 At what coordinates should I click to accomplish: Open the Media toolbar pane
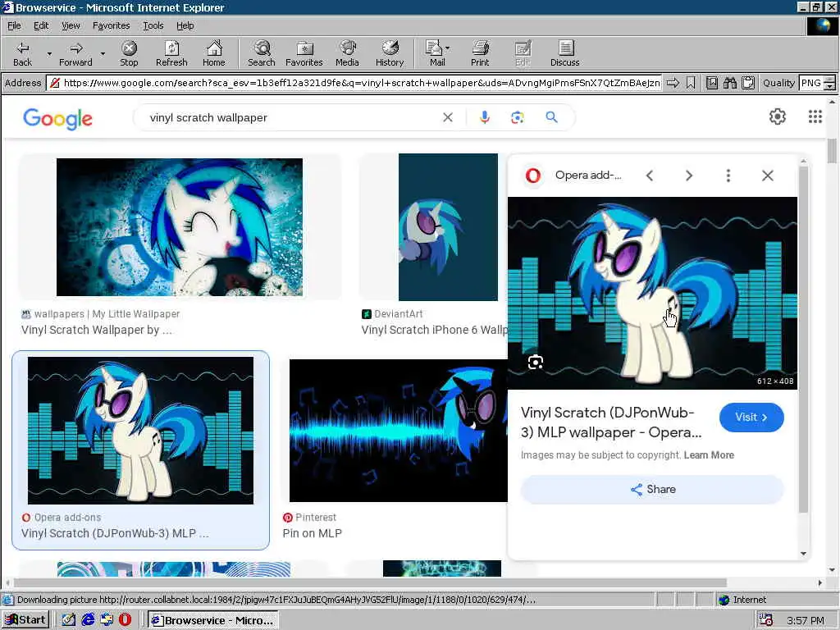coord(347,53)
